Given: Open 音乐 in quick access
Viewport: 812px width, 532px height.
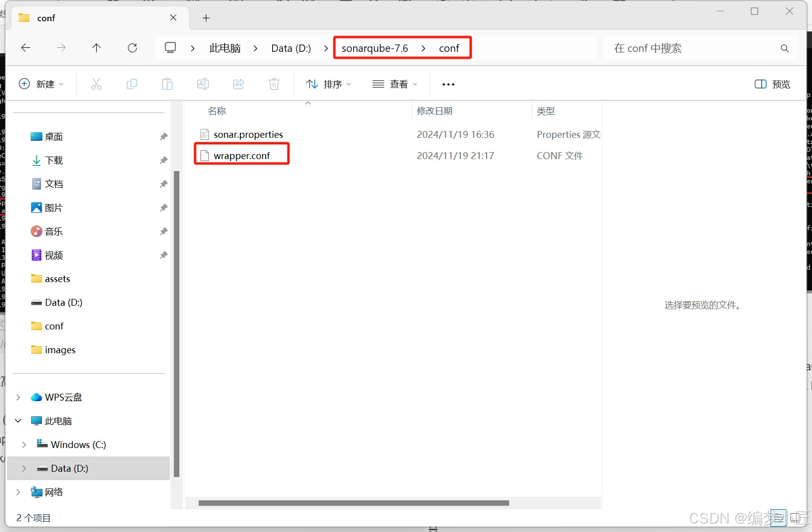Looking at the screenshot, I should tap(54, 231).
